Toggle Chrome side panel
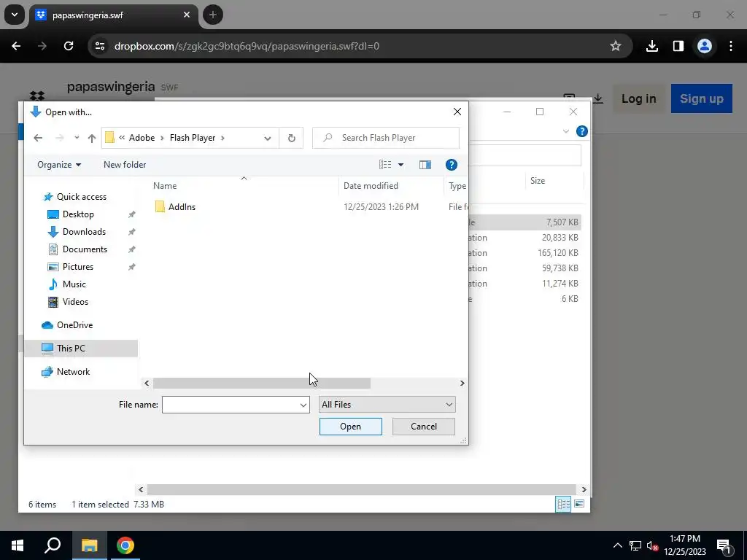Image resolution: width=747 pixels, height=560 pixels. coord(678,46)
